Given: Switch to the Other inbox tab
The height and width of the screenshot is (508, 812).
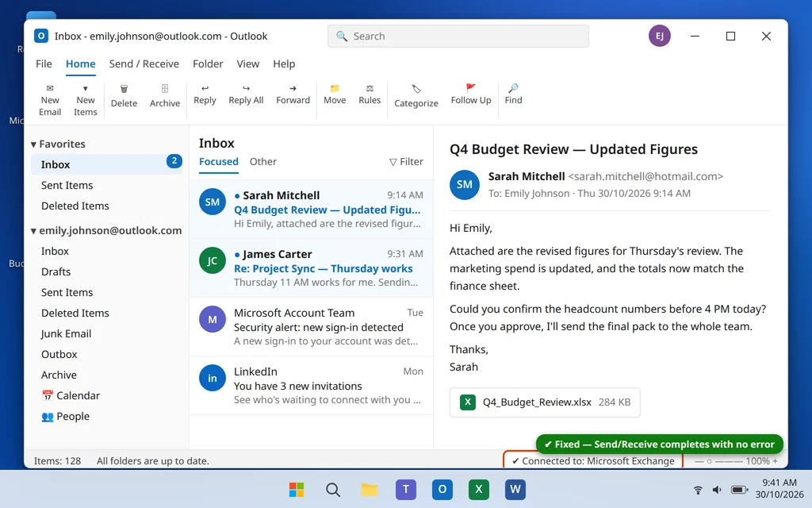Looking at the screenshot, I should point(263,162).
